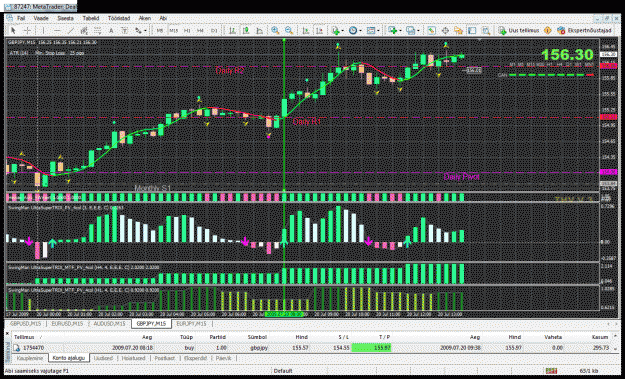Open the Hoiatused terminal tab
The image size is (625, 379).
[x=133, y=358]
